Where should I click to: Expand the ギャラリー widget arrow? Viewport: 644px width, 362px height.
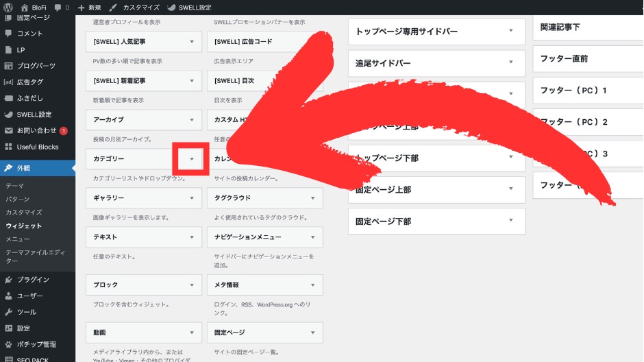tap(191, 197)
